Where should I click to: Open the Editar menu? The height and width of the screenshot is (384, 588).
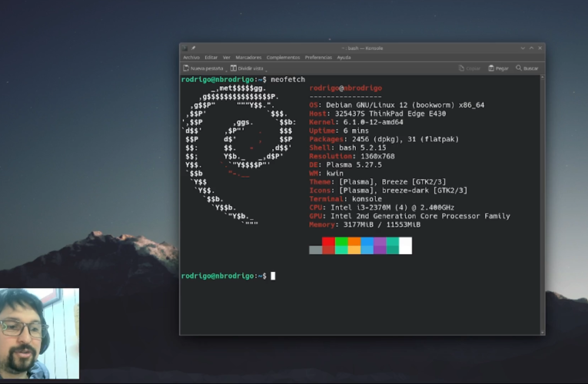coord(211,58)
